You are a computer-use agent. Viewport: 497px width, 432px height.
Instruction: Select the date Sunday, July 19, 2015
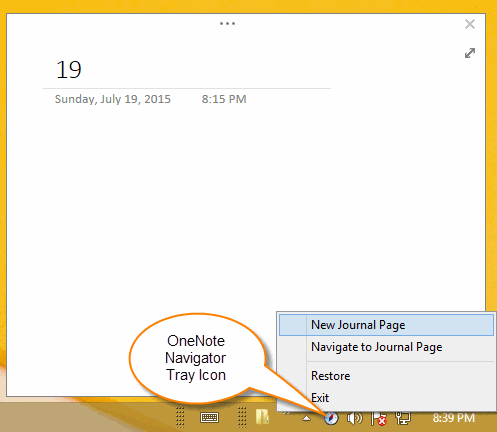pyautogui.click(x=113, y=99)
